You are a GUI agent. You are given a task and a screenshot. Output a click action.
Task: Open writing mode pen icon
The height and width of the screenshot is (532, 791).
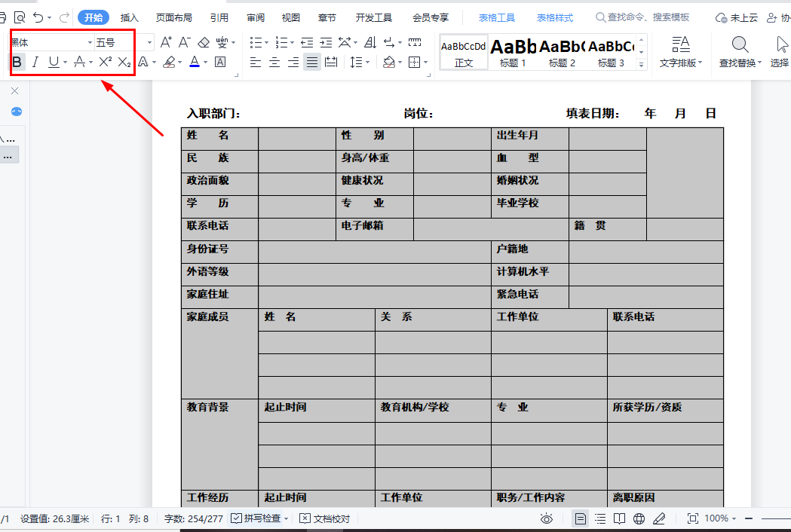[659, 518]
